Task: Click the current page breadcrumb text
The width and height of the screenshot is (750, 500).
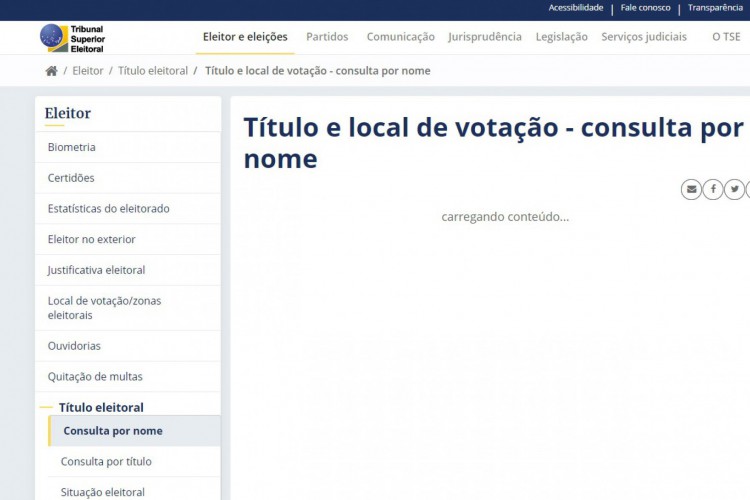Action: point(318,71)
